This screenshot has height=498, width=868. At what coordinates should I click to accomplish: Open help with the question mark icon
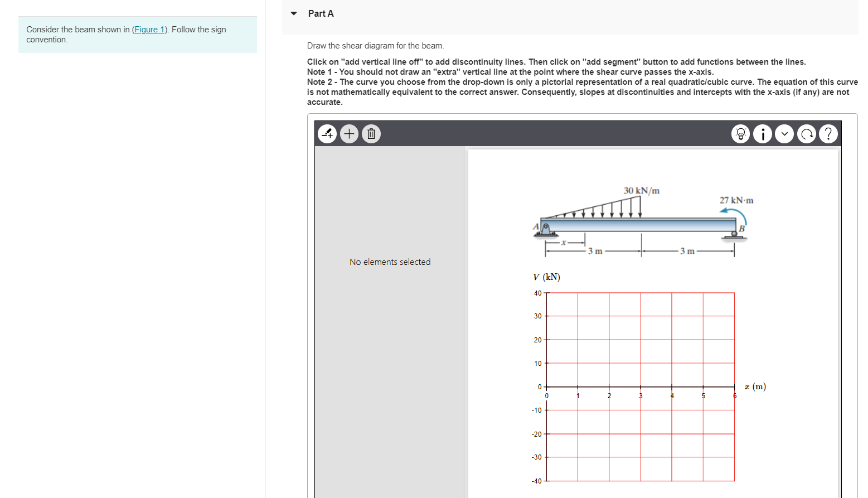pos(828,133)
